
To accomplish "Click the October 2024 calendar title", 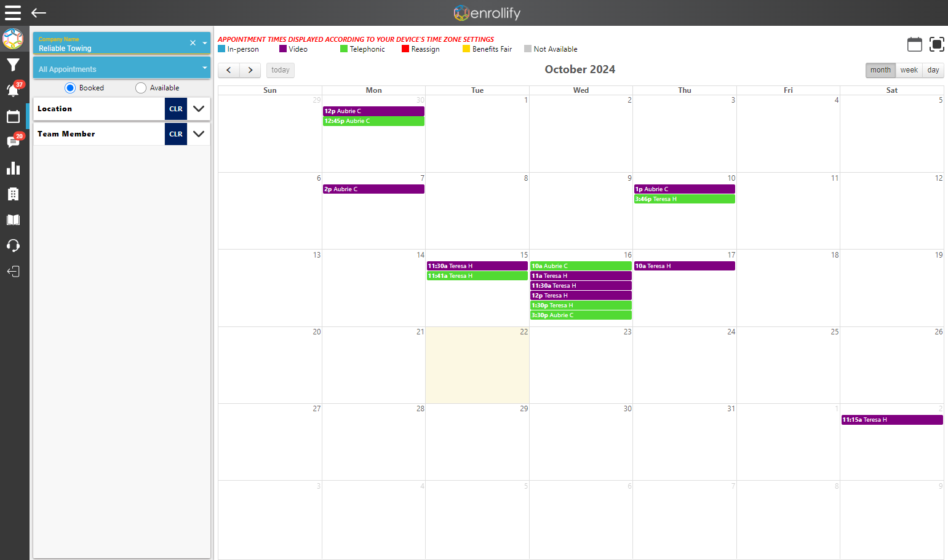I will (580, 69).
